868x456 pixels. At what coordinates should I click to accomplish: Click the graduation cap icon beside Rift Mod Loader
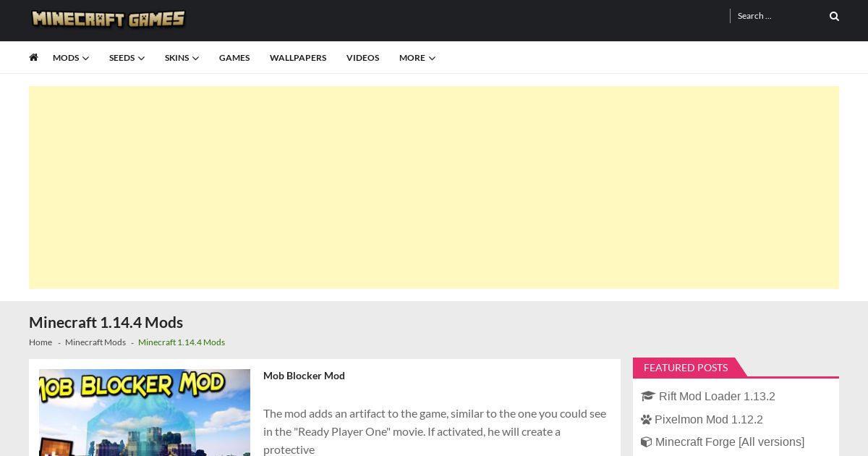pyautogui.click(x=647, y=396)
